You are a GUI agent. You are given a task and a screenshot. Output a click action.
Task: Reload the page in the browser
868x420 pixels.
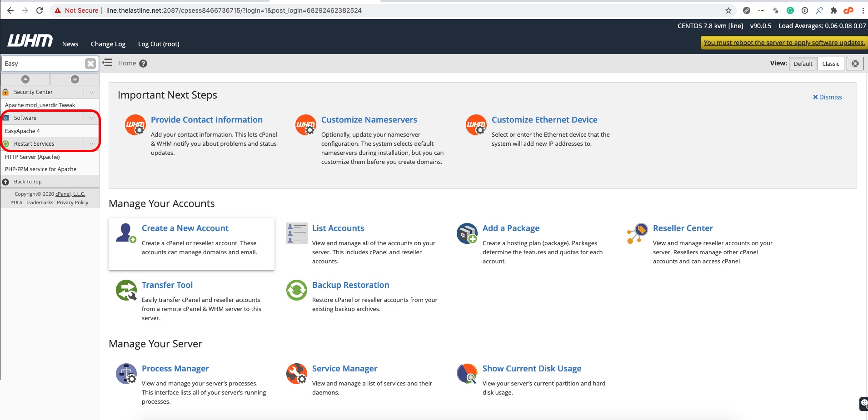40,10
